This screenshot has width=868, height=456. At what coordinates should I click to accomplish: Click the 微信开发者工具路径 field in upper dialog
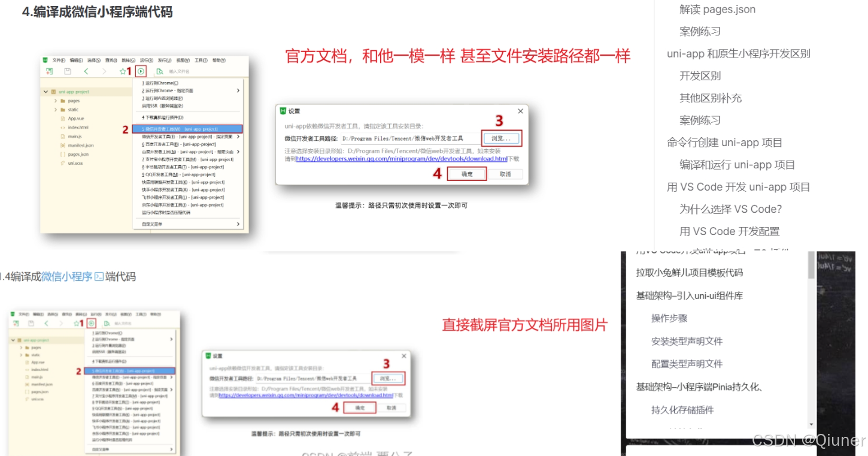(411, 138)
